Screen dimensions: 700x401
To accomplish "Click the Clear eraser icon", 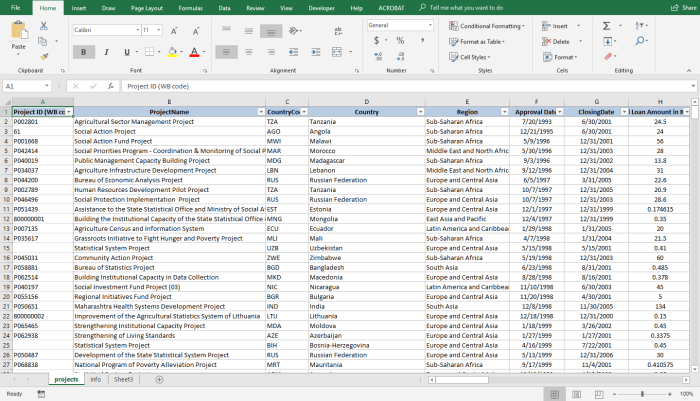I will coord(608,56).
